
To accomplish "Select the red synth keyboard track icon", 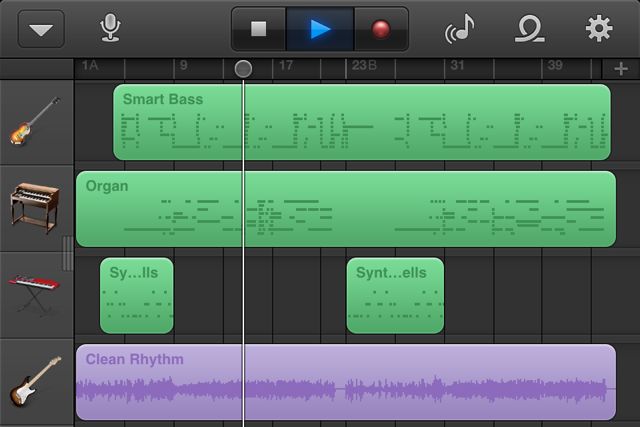I will coord(34,295).
